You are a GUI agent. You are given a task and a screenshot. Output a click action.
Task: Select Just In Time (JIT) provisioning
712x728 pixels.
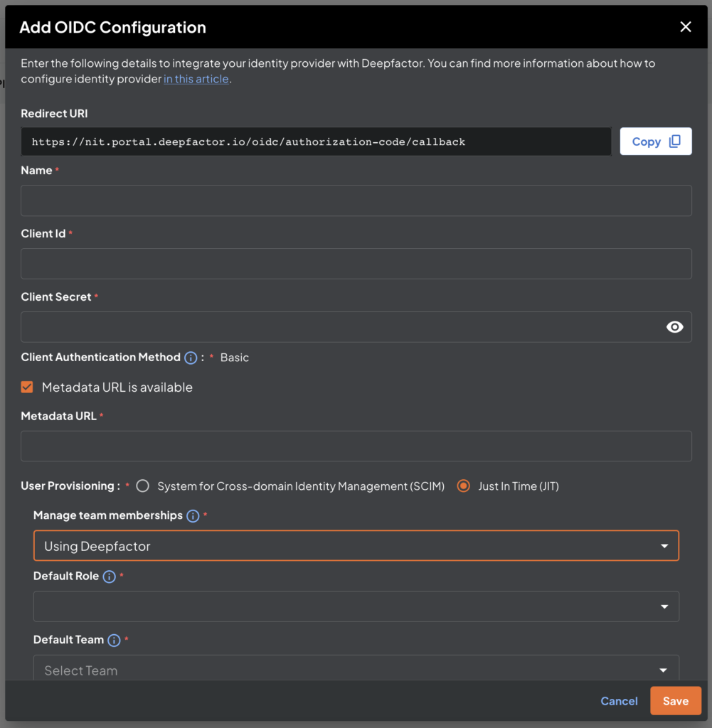[463, 486]
